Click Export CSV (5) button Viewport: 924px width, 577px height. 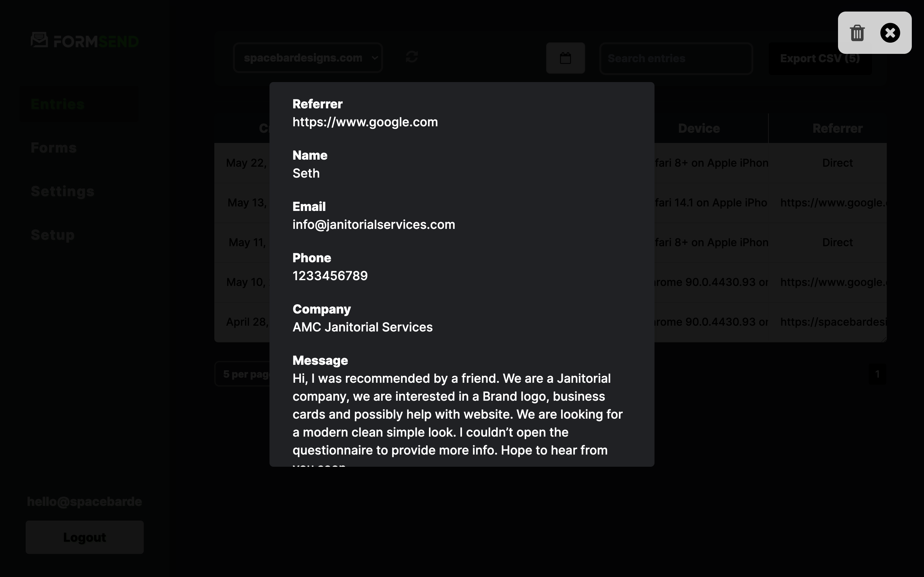[819, 58]
